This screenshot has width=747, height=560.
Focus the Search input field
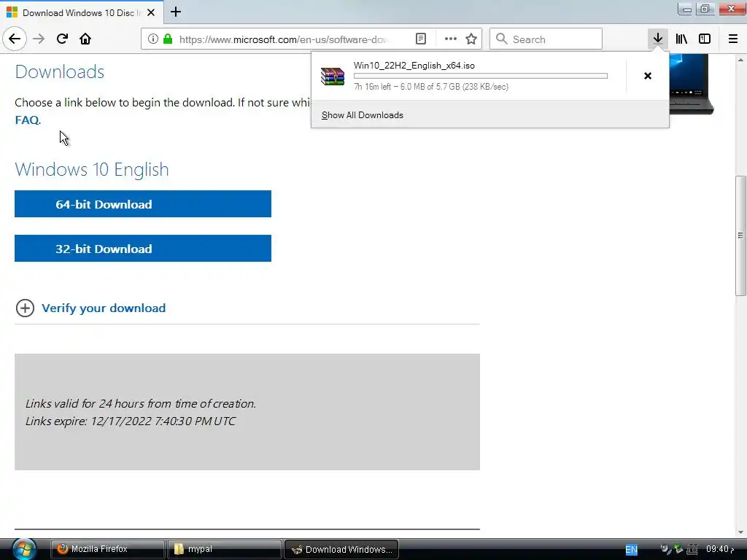(x=546, y=39)
